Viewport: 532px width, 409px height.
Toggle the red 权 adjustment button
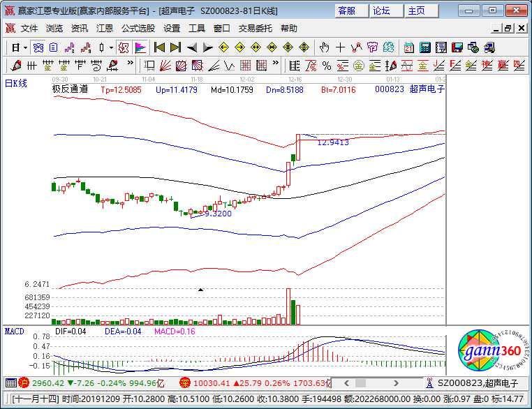124,48
